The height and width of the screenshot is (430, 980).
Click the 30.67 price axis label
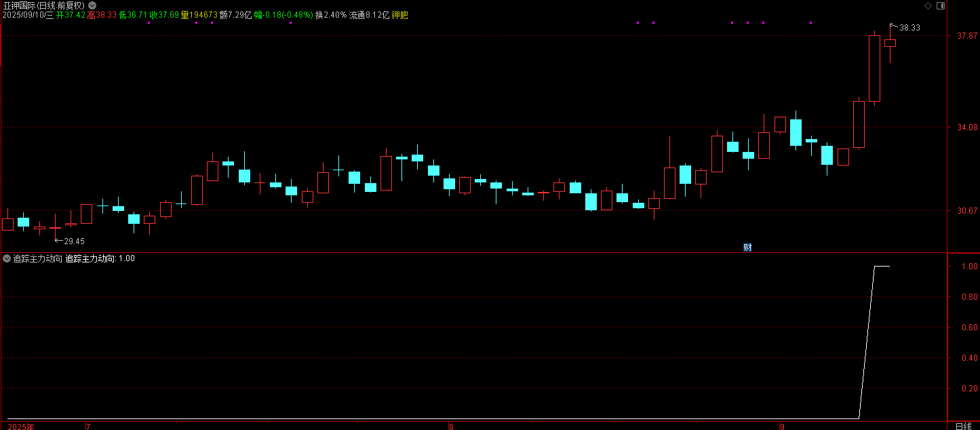967,211
